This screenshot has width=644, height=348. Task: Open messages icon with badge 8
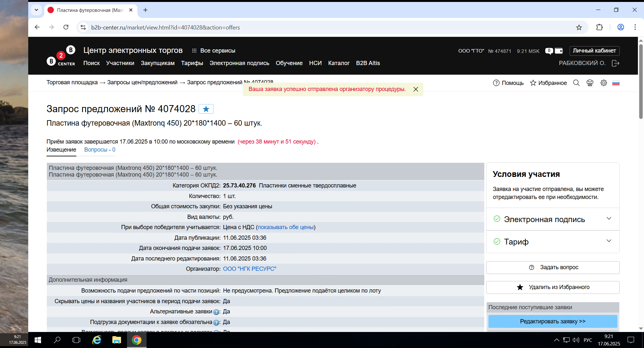click(549, 51)
